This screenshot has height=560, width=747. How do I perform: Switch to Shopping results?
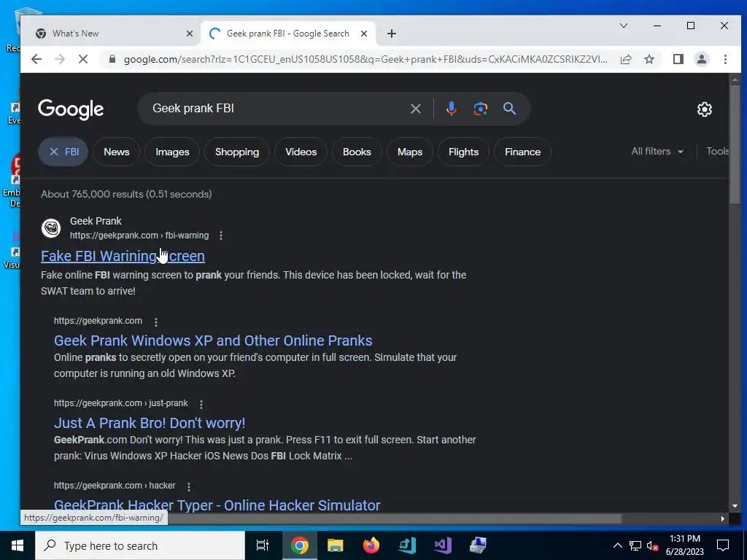[237, 152]
